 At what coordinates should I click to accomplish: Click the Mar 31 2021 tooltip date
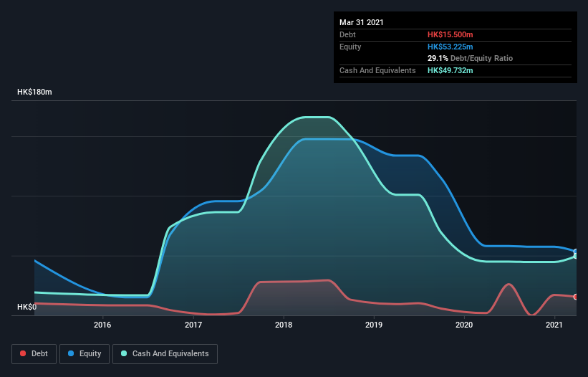pos(362,22)
